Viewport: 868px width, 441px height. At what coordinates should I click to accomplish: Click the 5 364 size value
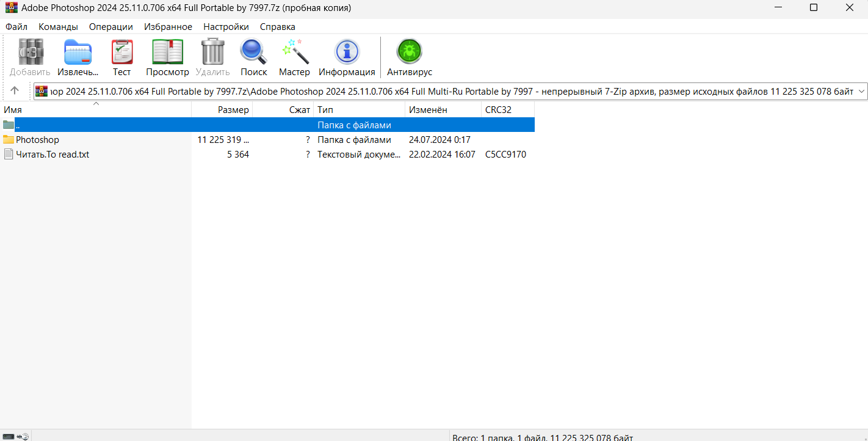[x=238, y=155]
